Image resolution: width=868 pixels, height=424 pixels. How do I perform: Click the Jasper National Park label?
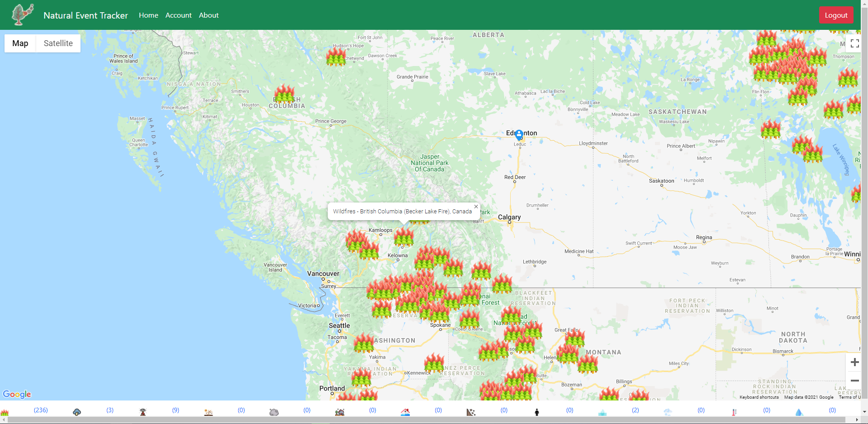point(430,163)
